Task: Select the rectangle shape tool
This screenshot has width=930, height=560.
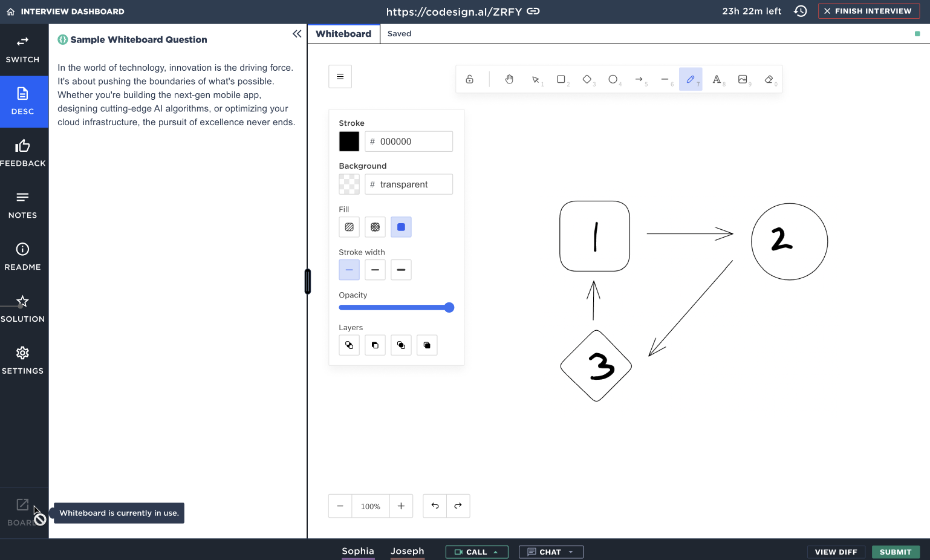Action: point(561,79)
